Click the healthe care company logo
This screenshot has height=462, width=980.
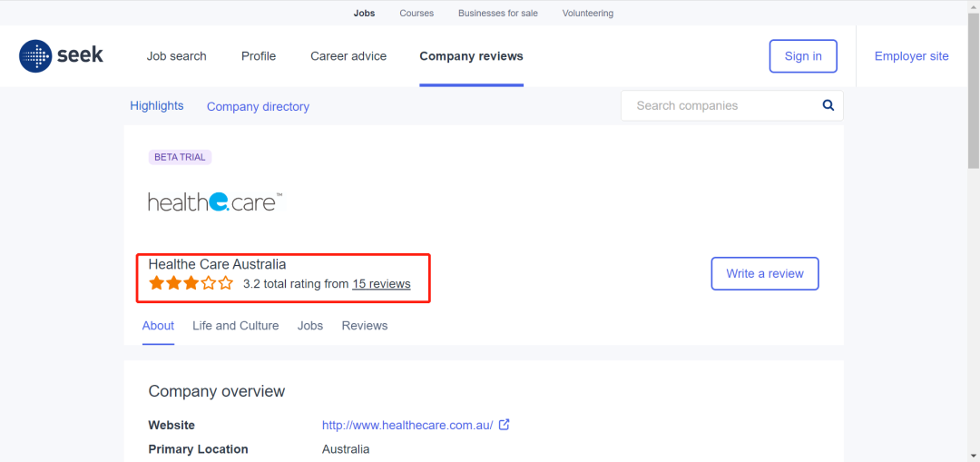click(x=215, y=202)
